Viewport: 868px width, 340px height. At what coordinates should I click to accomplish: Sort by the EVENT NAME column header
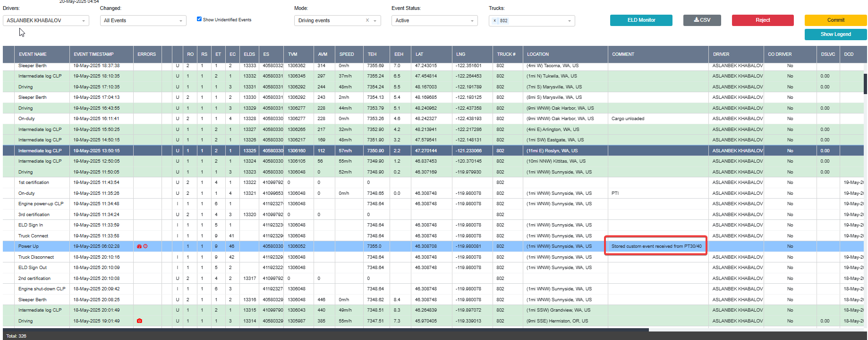click(x=42, y=54)
